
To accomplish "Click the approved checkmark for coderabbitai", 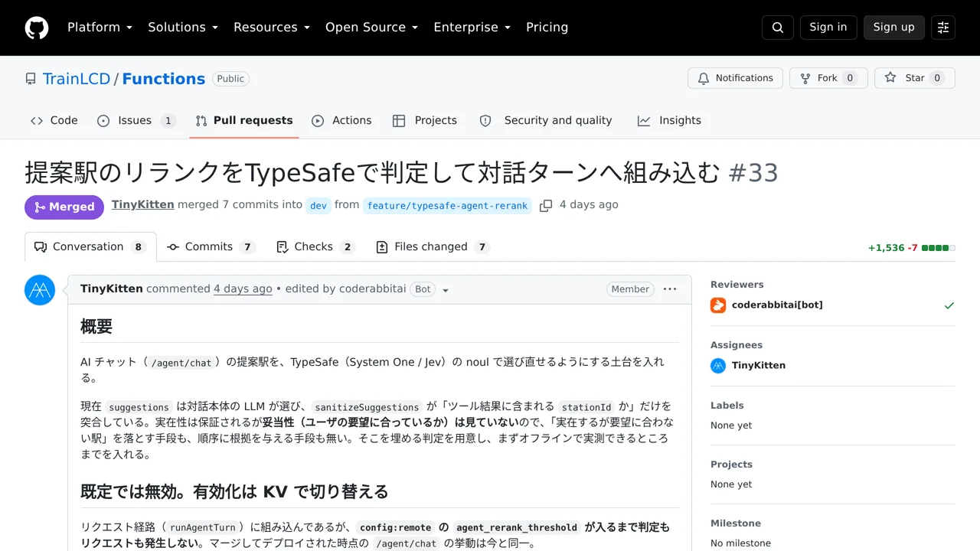I will coord(949,305).
